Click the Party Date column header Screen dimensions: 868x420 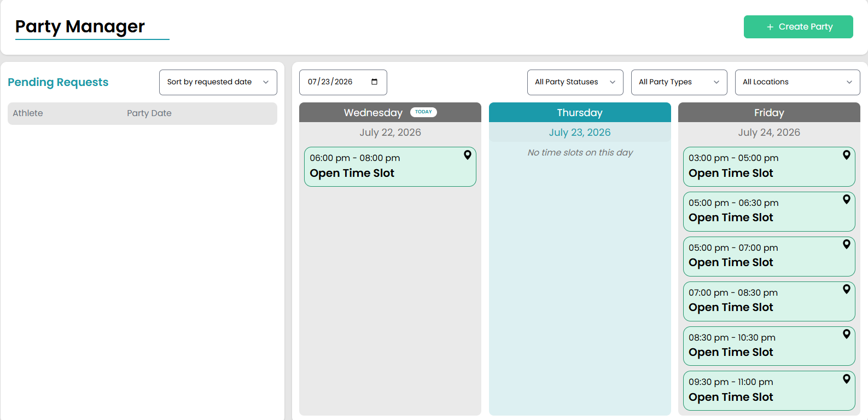[x=149, y=113]
